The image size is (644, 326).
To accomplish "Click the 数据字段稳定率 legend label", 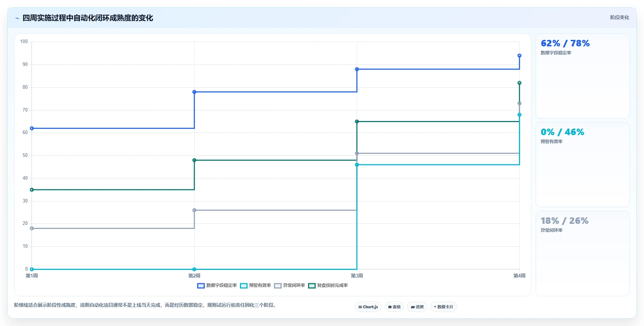I will pos(221,285).
